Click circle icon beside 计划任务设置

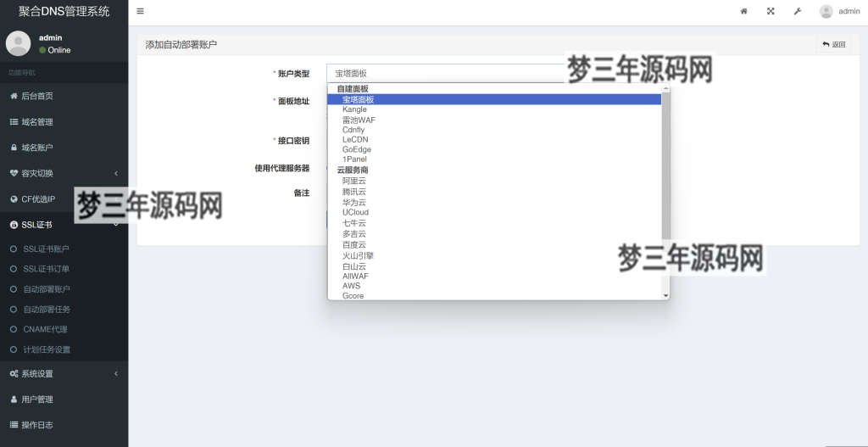click(14, 349)
